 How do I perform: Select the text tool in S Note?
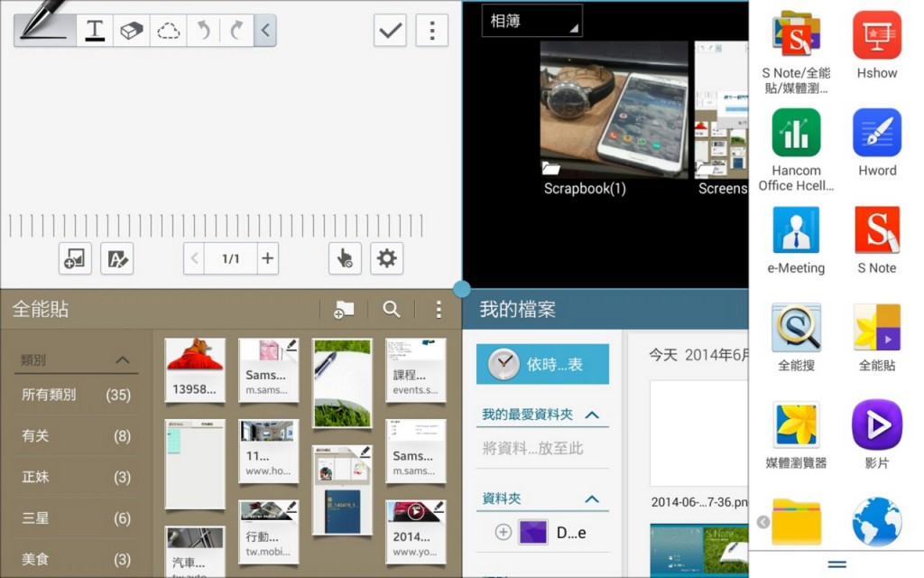(95, 31)
